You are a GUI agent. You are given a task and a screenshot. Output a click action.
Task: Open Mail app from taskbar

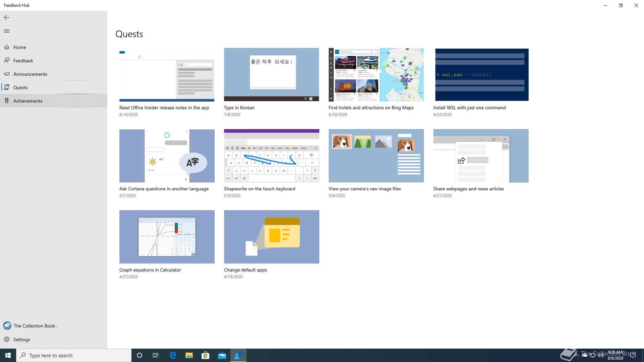click(222, 355)
